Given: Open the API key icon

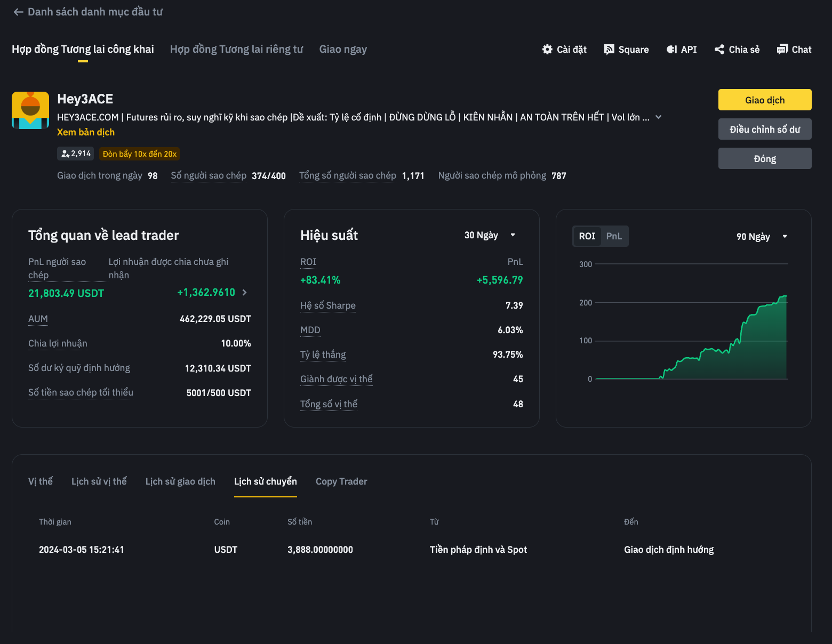Looking at the screenshot, I should tap(671, 50).
